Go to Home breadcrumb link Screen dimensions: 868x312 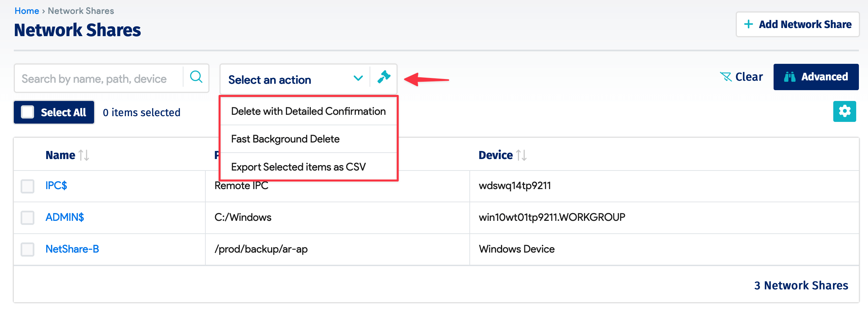[x=27, y=11]
